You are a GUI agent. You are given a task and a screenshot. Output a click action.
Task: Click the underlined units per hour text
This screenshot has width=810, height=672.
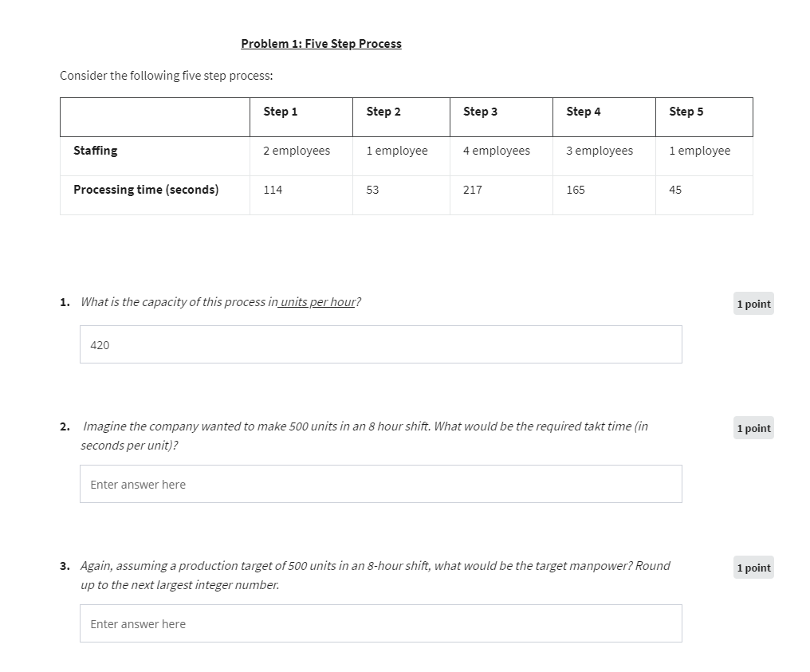pos(317,301)
